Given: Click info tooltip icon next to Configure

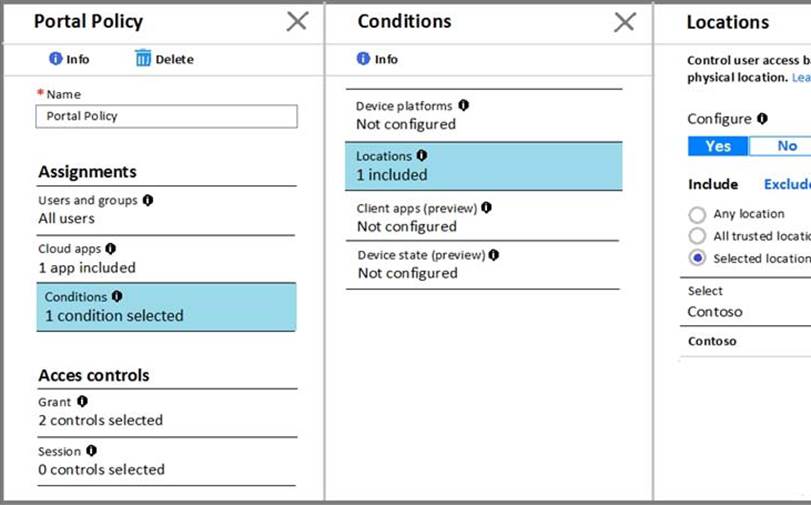Looking at the screenshot, I should tap(763, 119).
